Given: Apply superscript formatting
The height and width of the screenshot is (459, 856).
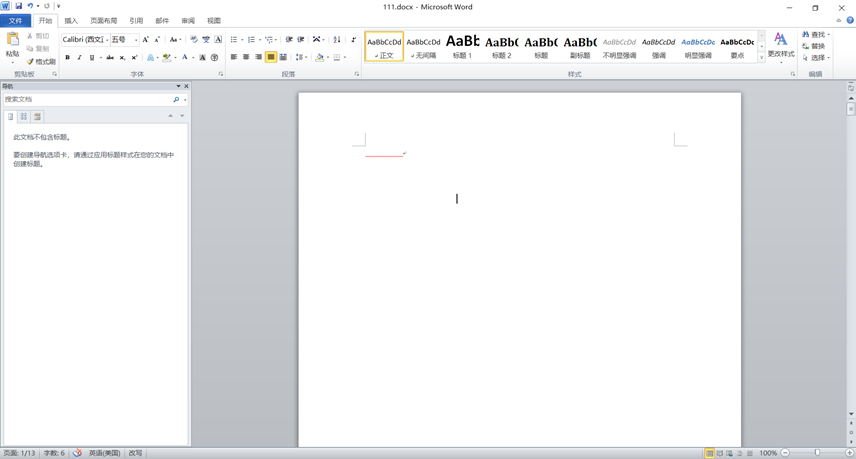Looking at the screenshot, I should point(134,57).
